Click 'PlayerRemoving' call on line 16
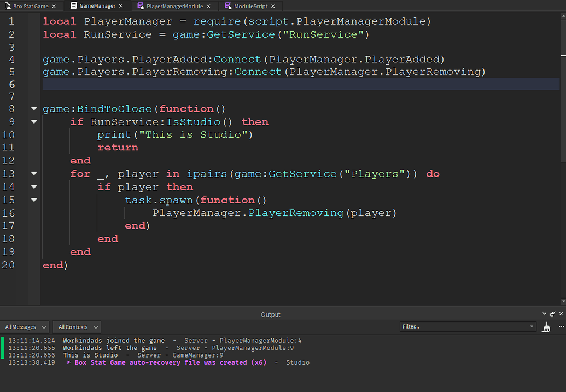 coord(296,213)
